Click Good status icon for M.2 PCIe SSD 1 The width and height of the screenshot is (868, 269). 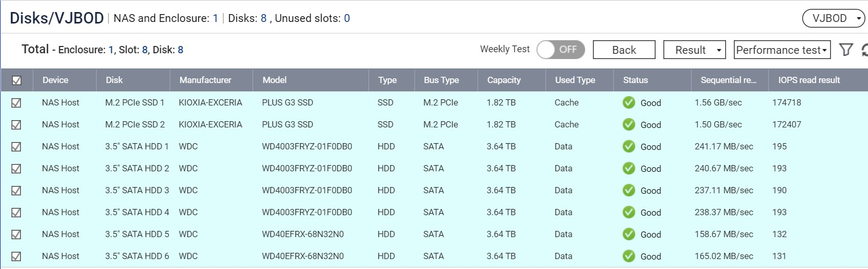pos(629,103)
